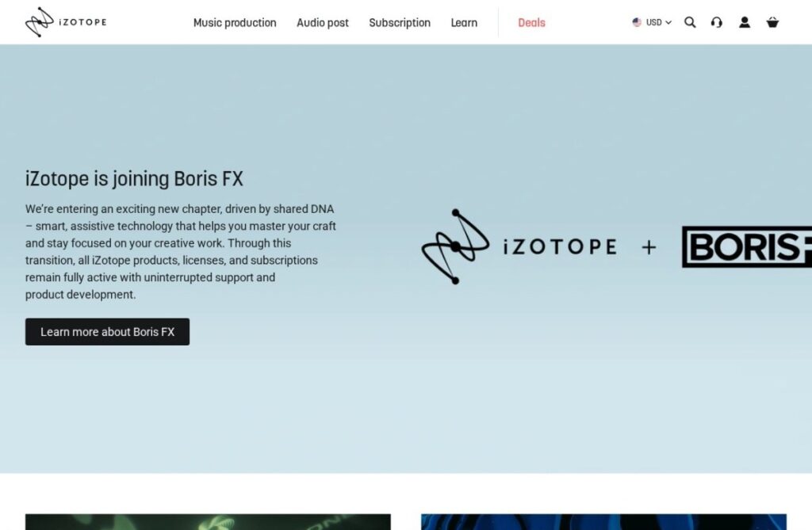Expand the USD currency dropdown
This screenshot has width=812, height=530.
(x=652, y=22)
